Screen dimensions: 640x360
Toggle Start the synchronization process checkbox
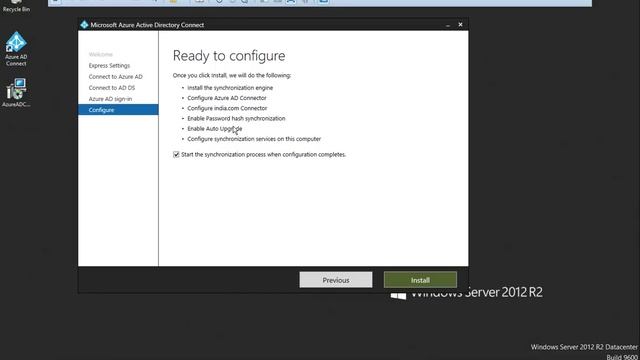pyautogui.click(x=176, y=155)
